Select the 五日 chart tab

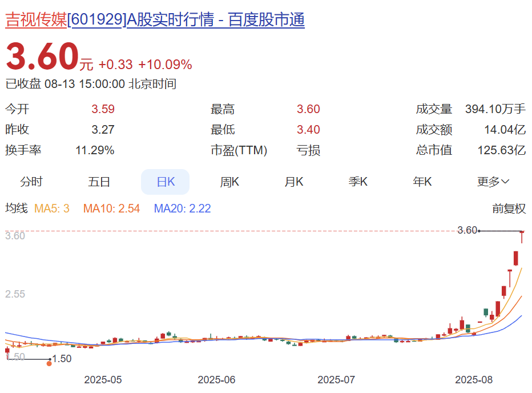pyautogui.click(x=99, y=182)
